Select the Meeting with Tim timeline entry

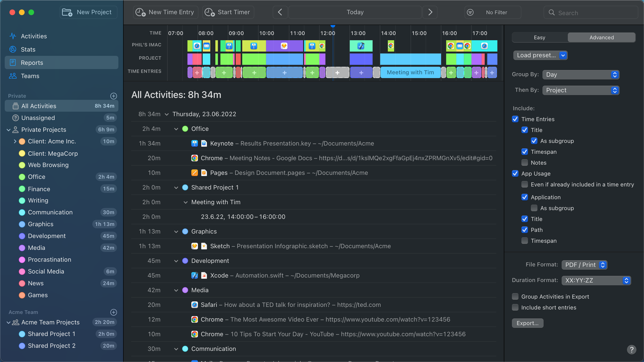click(x=410, y=72)
